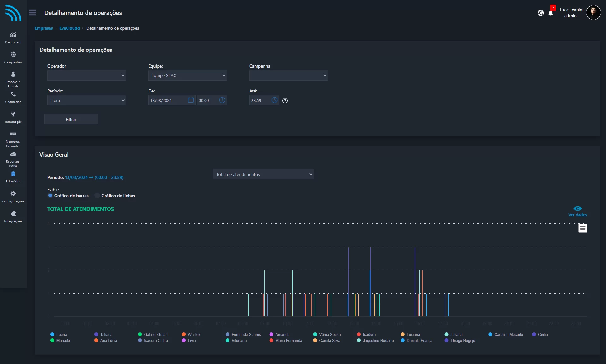
Task: Click the Até time clock icon
Action: click(275, 100)
